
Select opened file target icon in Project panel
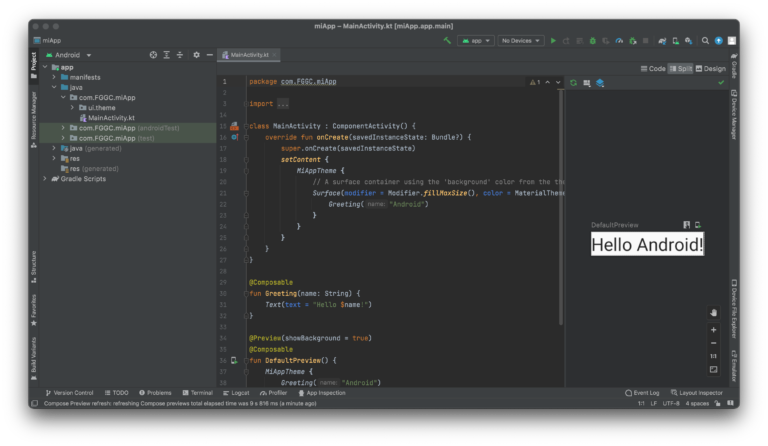[153, 55]
